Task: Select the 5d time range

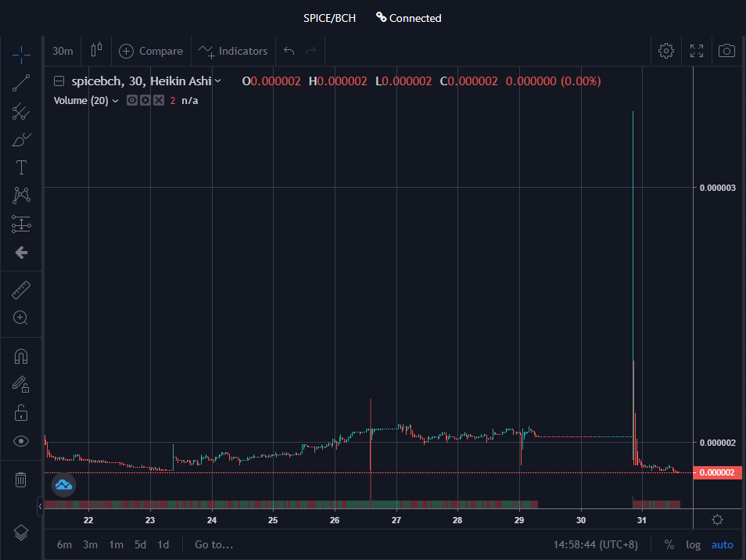Action: point(140,544)
